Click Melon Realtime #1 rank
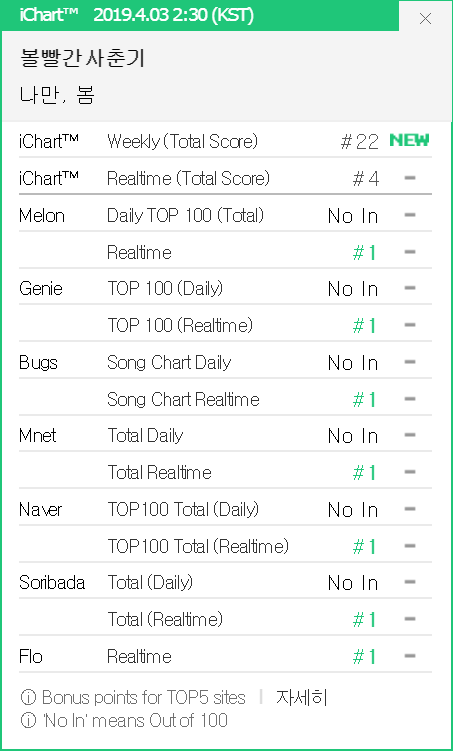This screenshot has height=752, width=453. tap(364, 253)
